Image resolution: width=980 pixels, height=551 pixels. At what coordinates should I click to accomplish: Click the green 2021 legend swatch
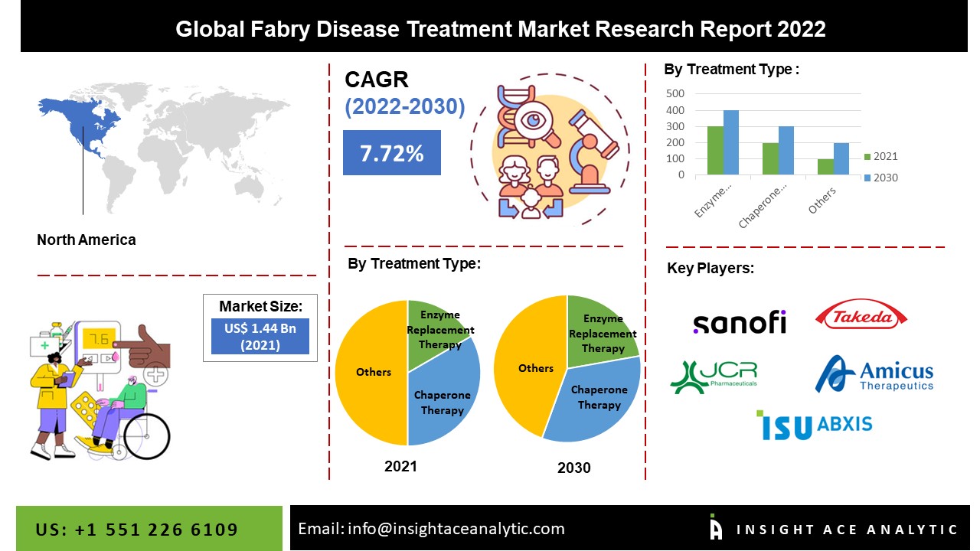pyautogui.click(x=867, y=157)
